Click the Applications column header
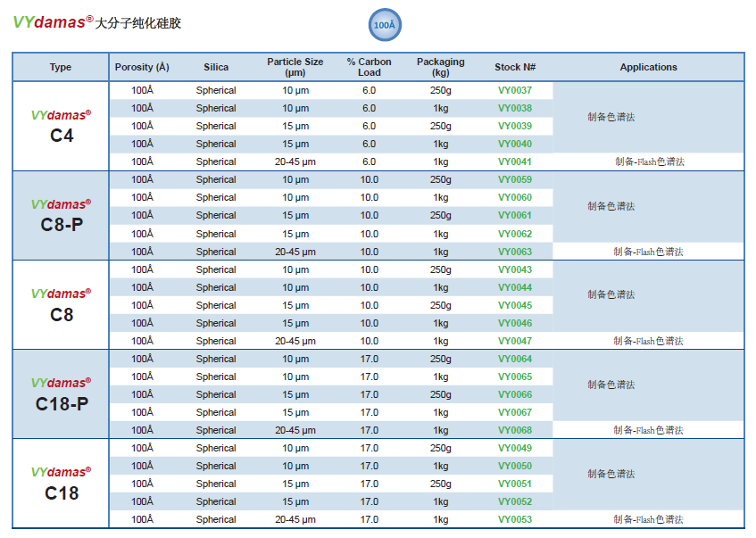Viewport: 756px width, 538px height. click(x=648, y=67)
